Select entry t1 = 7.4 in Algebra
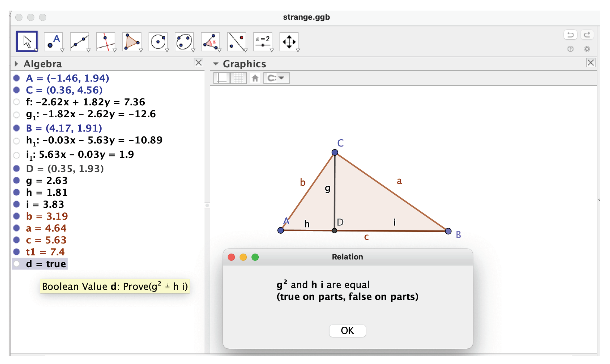 (x=45, y=252)
